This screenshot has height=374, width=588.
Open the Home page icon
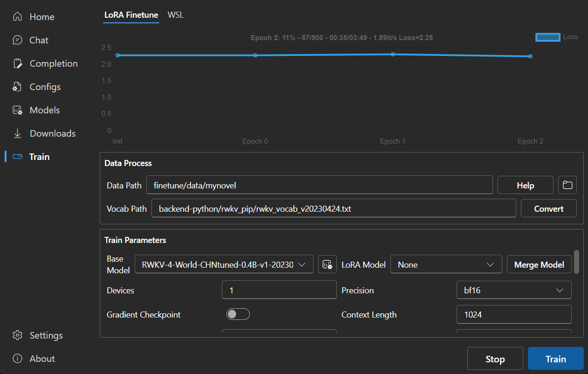(x=18, y=17)
